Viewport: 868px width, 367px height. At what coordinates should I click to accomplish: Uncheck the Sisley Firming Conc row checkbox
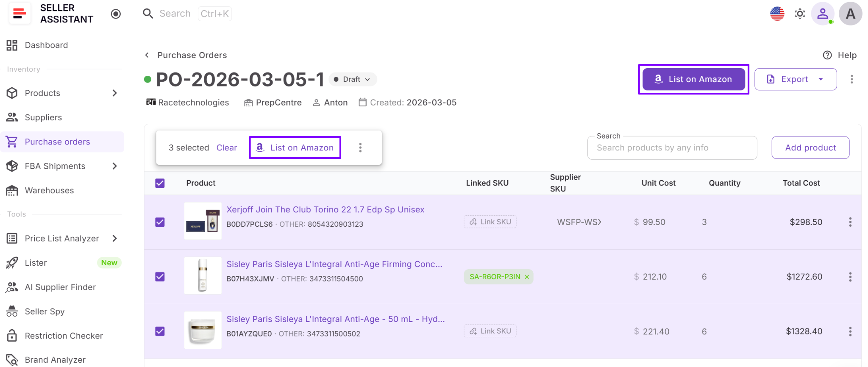click(160, 277)
